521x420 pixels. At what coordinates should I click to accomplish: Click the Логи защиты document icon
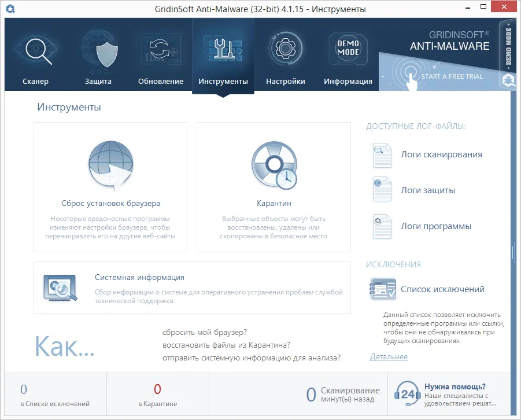(382, 189)
